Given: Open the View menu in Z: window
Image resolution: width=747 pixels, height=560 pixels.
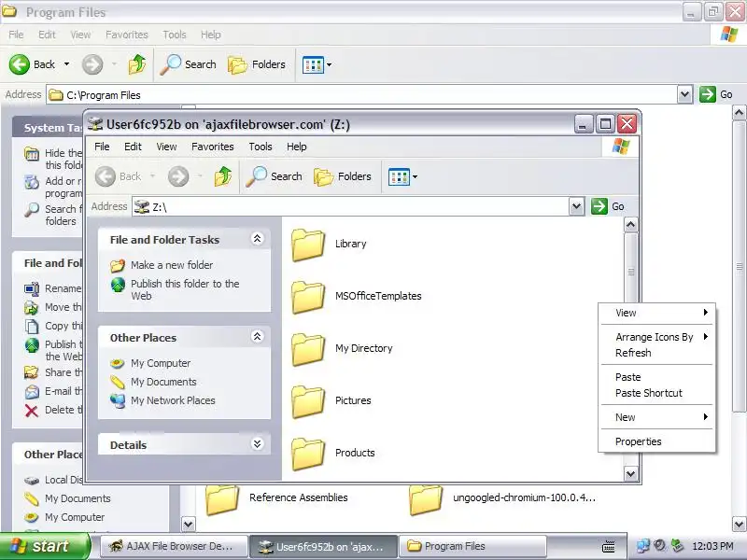Looking at the screenshot, I should pyautogui.click(x=166, y=147).
